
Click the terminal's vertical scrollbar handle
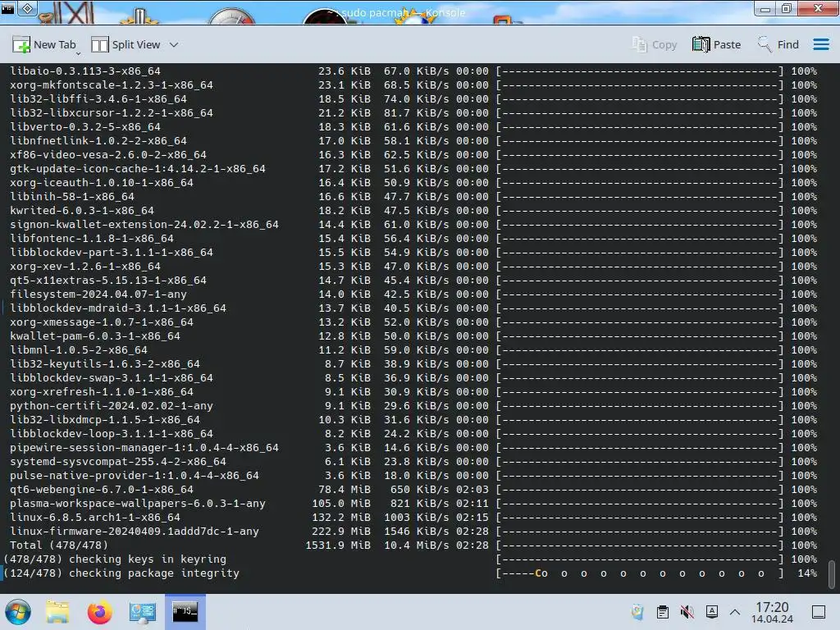(x=832, y=573)
